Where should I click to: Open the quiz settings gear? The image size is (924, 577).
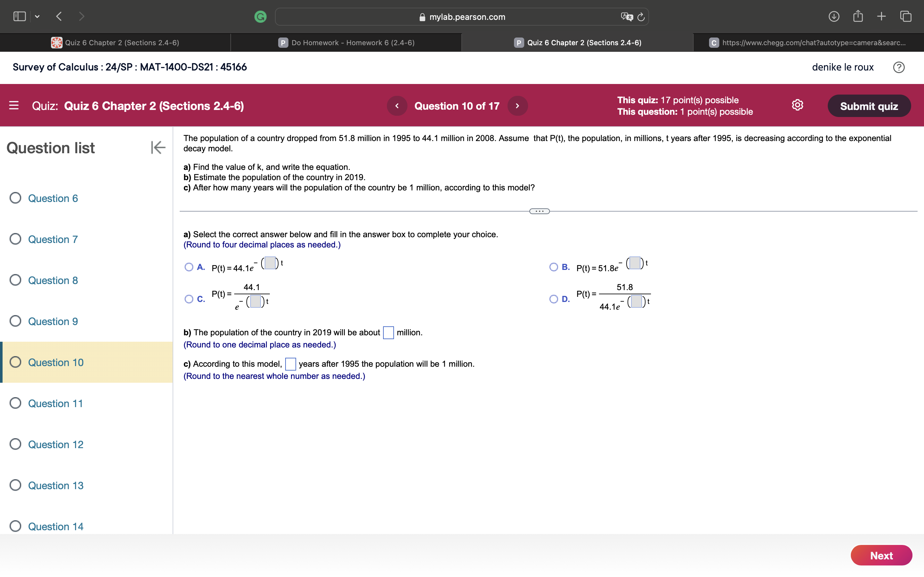pyautogui.click(x=797, y=105)
